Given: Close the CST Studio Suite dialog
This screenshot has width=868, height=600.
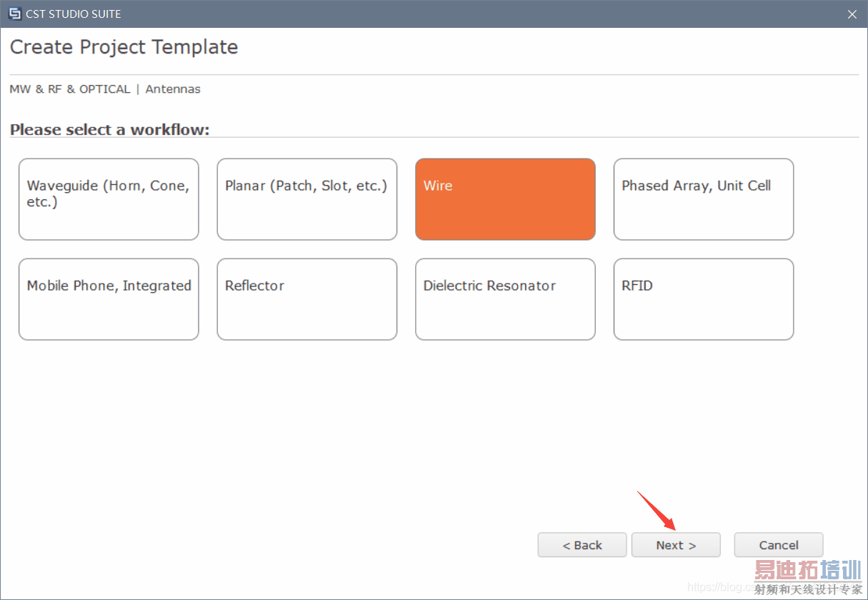Looking at the screenshot, I should coord(852,14).
